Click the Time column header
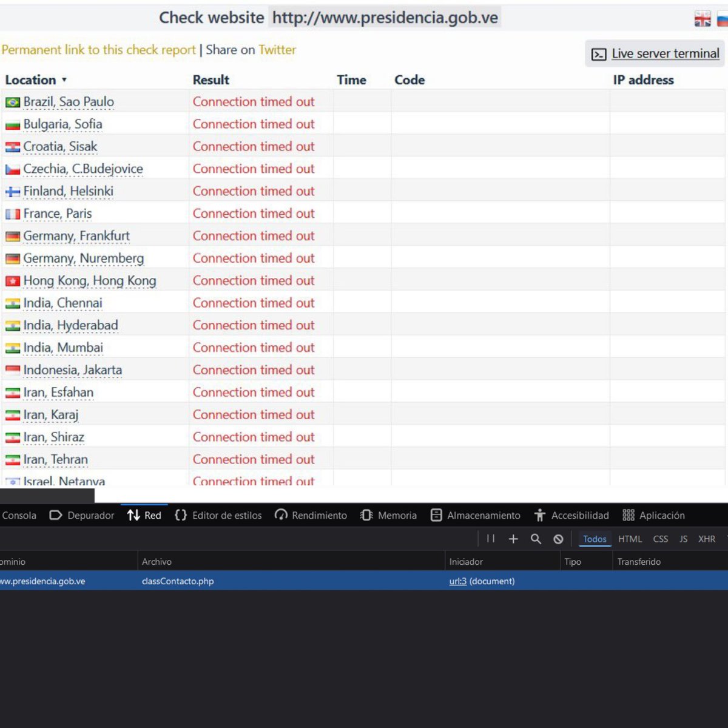 pyautogui.click(x=351, y=80)
